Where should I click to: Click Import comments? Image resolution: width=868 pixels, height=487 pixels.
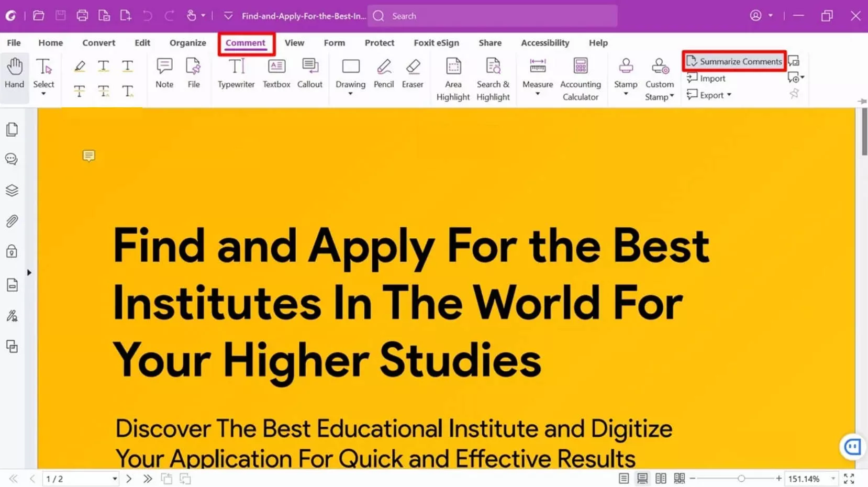point(706,78)
